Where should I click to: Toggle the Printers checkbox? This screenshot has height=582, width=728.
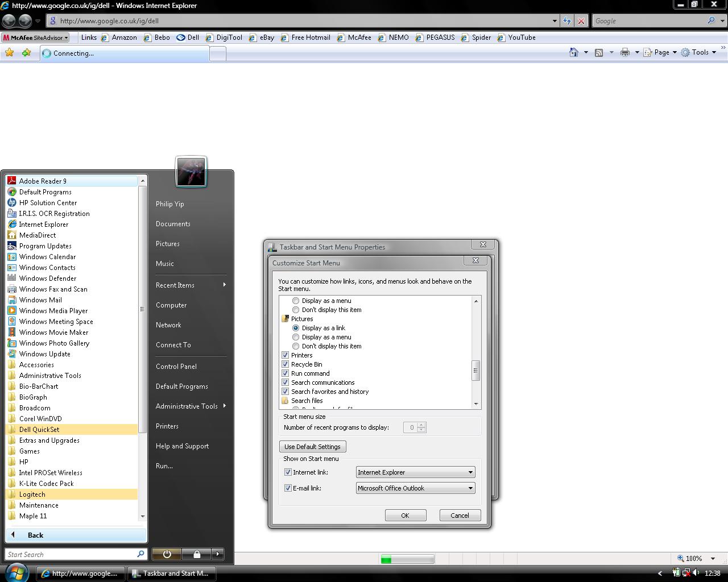(x=286, y=355)
